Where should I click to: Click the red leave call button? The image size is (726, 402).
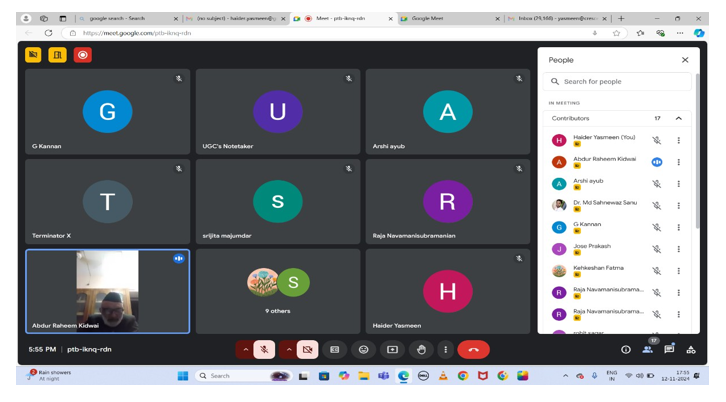473,349
